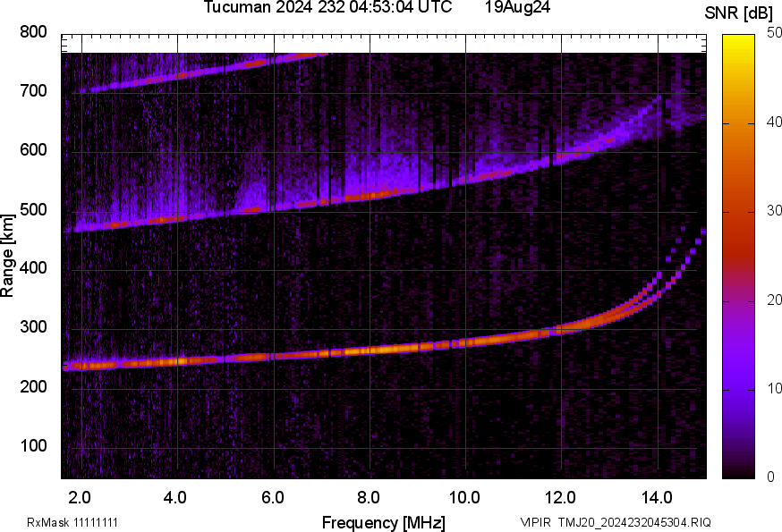Click the frequency tick label '2.0'
The width and height of the screenshot is (782, 532).
(80, 498)
